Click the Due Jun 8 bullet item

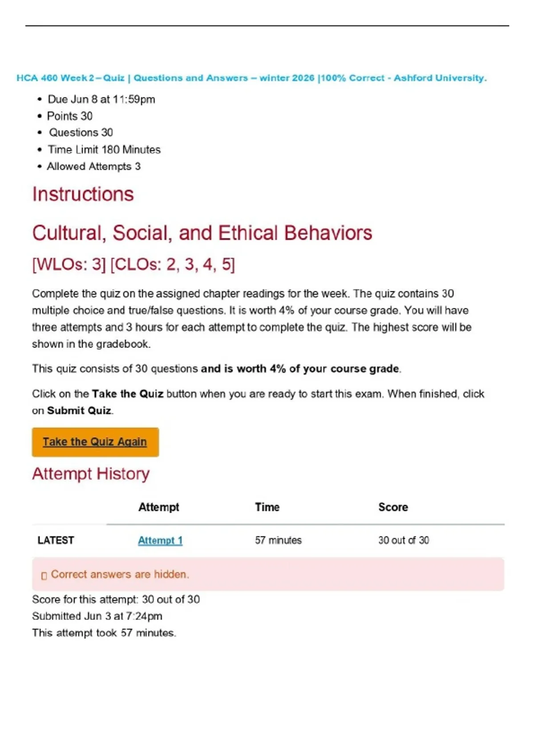pyautogui.click(x=101, y=99)
